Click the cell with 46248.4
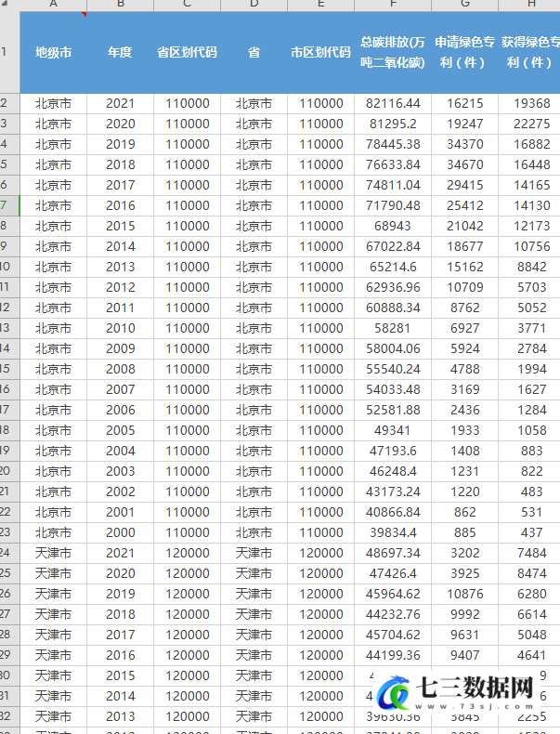 click(x=393, y=471)
